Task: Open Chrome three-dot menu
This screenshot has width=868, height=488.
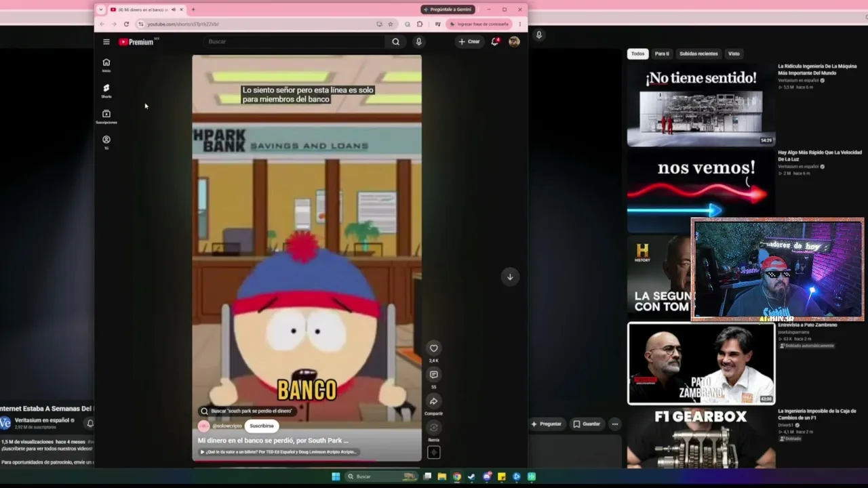Action: [520, 24]
